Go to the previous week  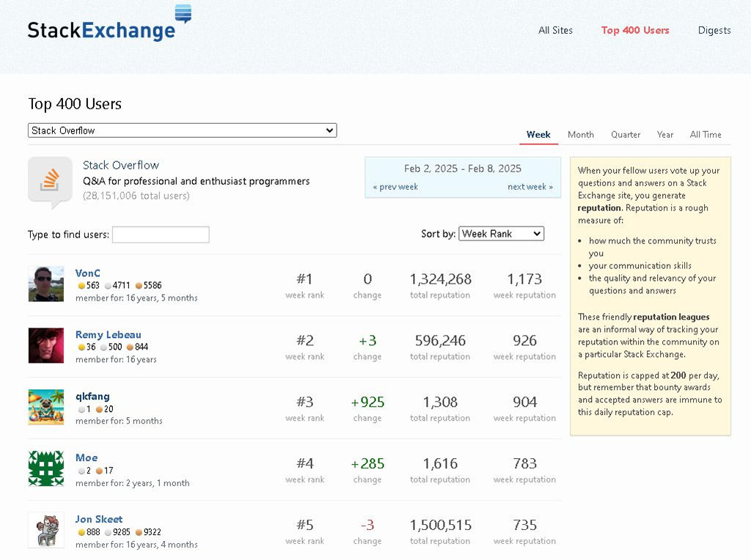[395, 187]
